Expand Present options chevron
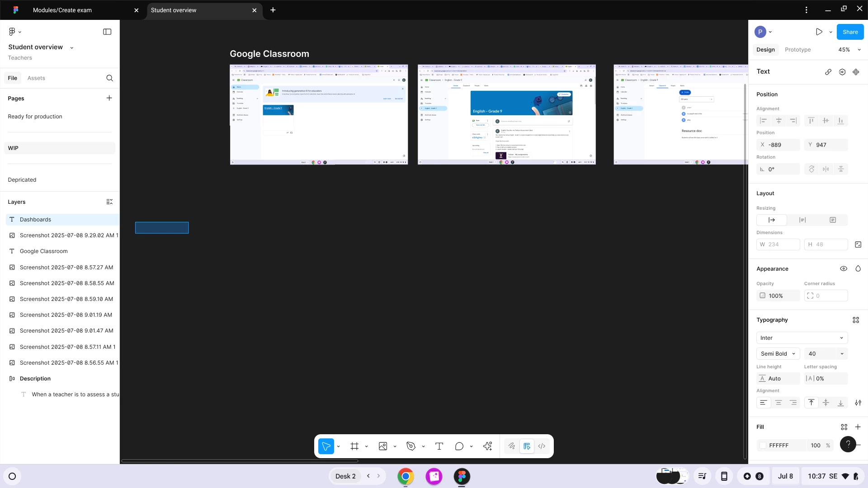The height and width of the screenshot is (488, 868). coord(830,32)
